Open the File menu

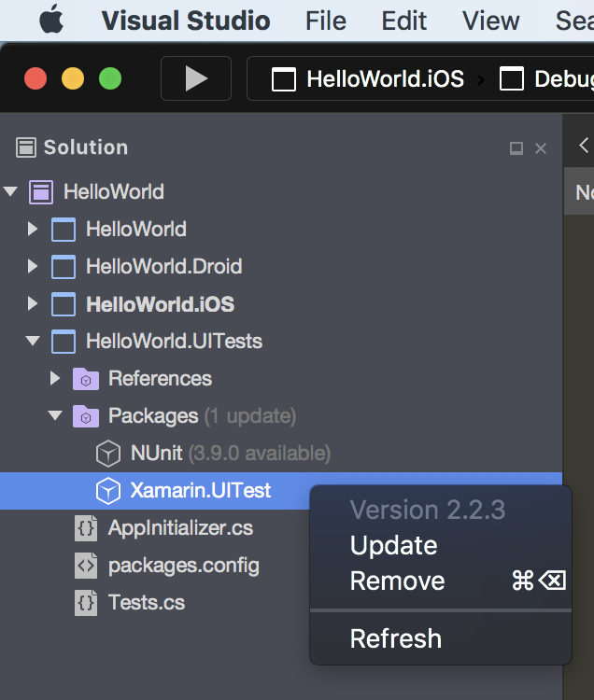[326, 21]
